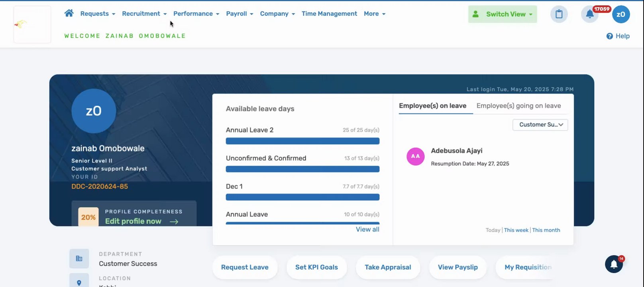Click the arrow beside Edit profile now
This screenshot has width=644, height=287.
click(x=174, y=222)
